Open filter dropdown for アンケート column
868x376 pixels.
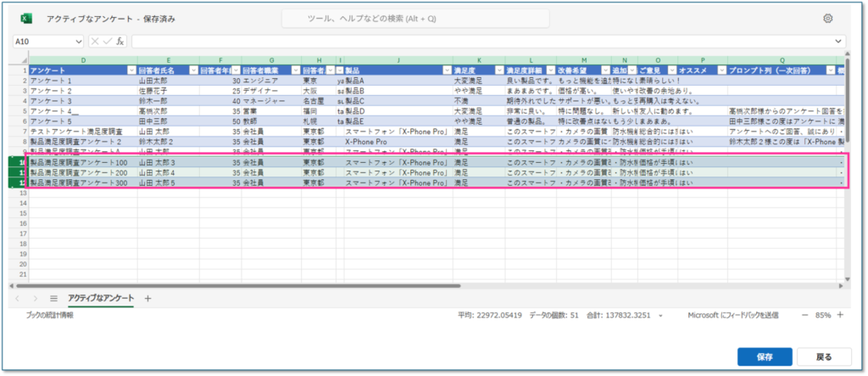tap(131, 70)
